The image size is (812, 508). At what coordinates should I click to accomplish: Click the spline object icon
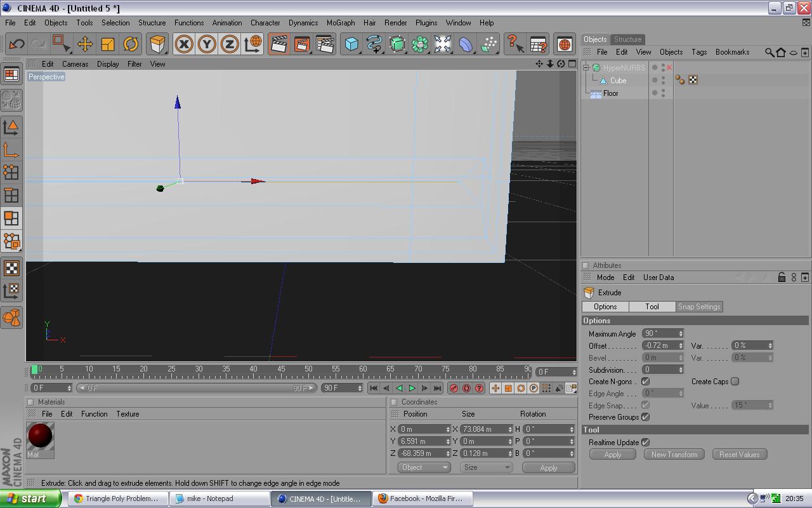[374, 44]
